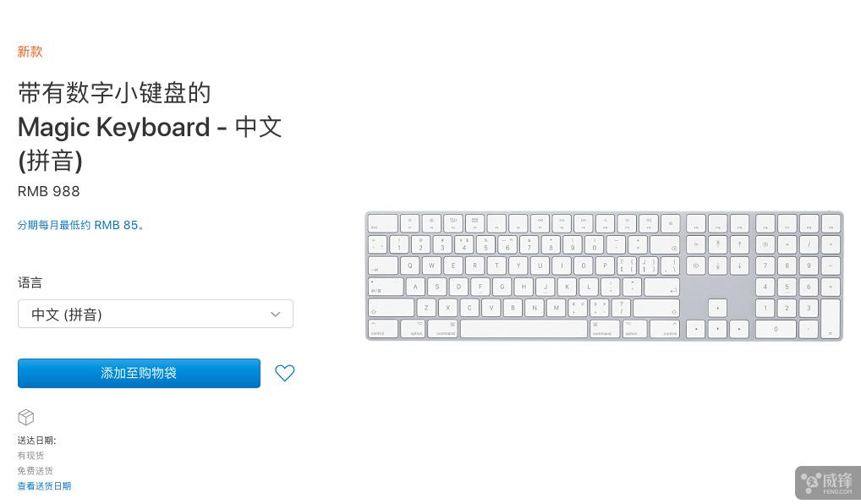Expand the language selector via its chevron arrow
The height and width of the screenshot is (504, 861).
click(275, 314)
